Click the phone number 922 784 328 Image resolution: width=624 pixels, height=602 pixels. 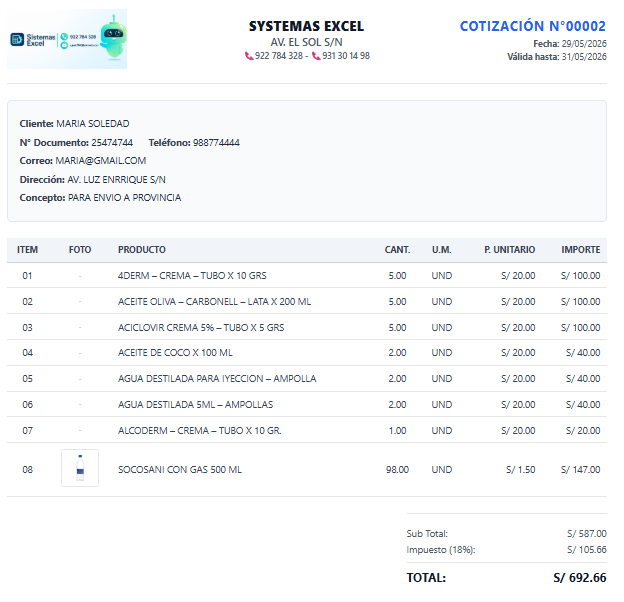coord(279,56)
